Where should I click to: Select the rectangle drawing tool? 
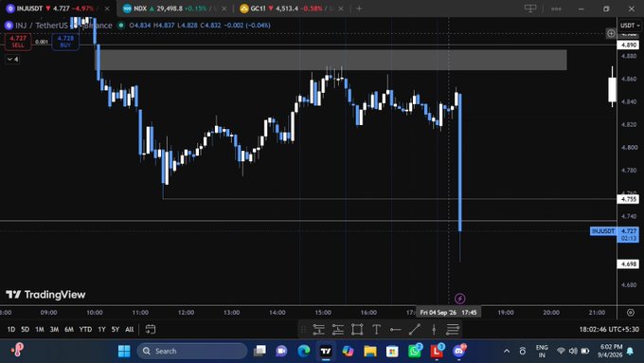point(357,329)
